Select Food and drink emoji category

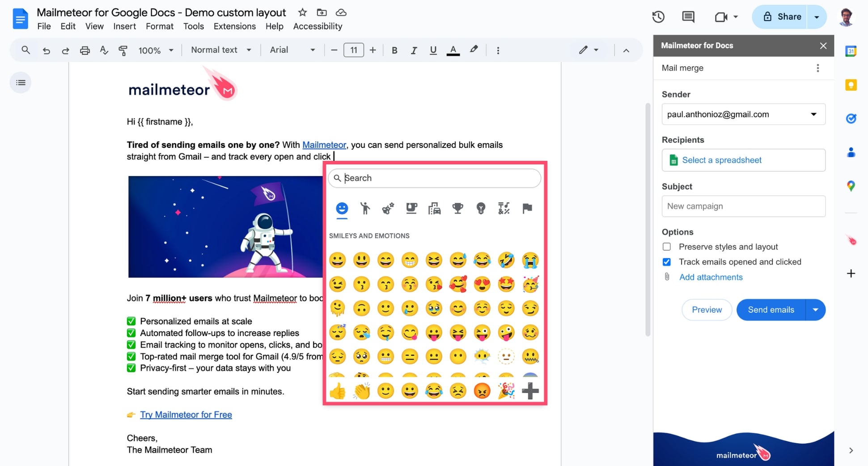411,208
